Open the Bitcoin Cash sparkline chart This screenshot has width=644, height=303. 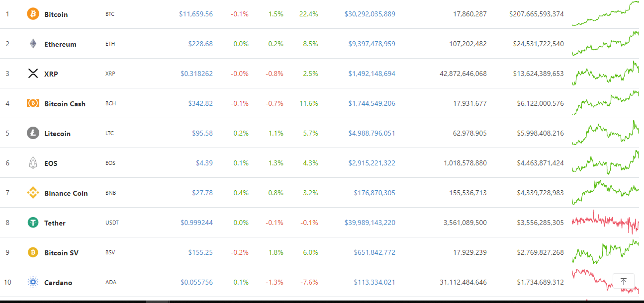click(x=605, y=103)
